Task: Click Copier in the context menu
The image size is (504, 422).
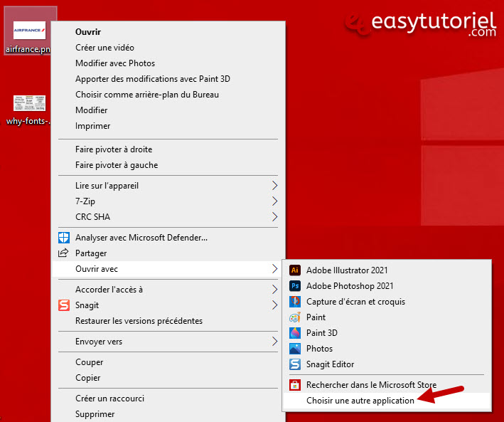Action: pos(168,378)
